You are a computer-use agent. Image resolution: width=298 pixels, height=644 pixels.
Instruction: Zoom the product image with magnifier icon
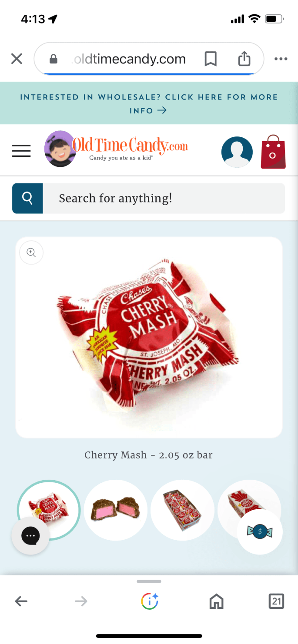coord(31,252)
